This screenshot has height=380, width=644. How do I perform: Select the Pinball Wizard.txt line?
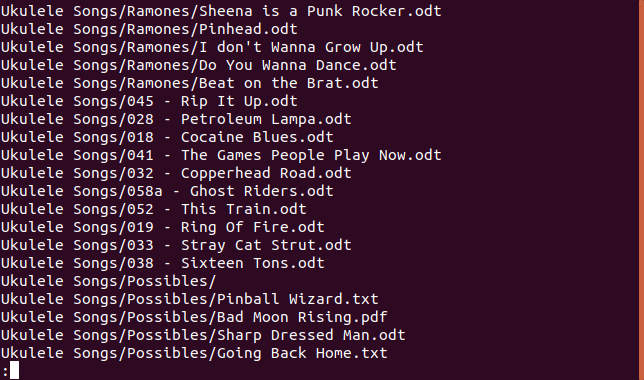189,300
